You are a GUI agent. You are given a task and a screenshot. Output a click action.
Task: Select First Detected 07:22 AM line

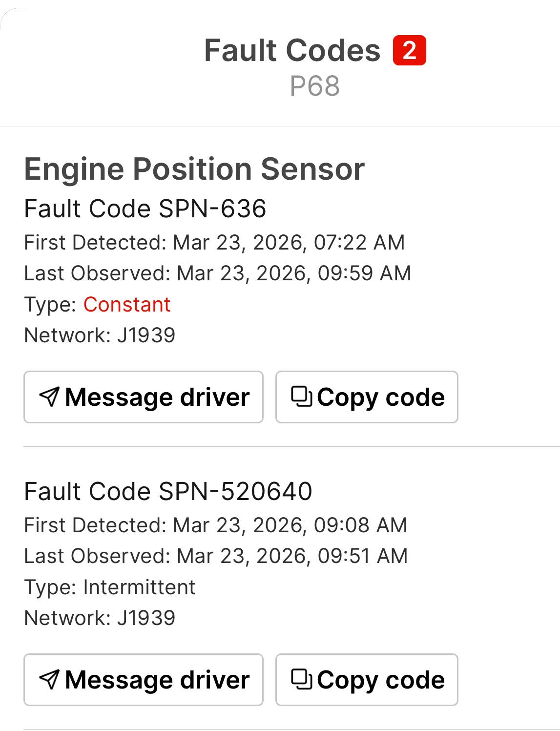[214, 242]
